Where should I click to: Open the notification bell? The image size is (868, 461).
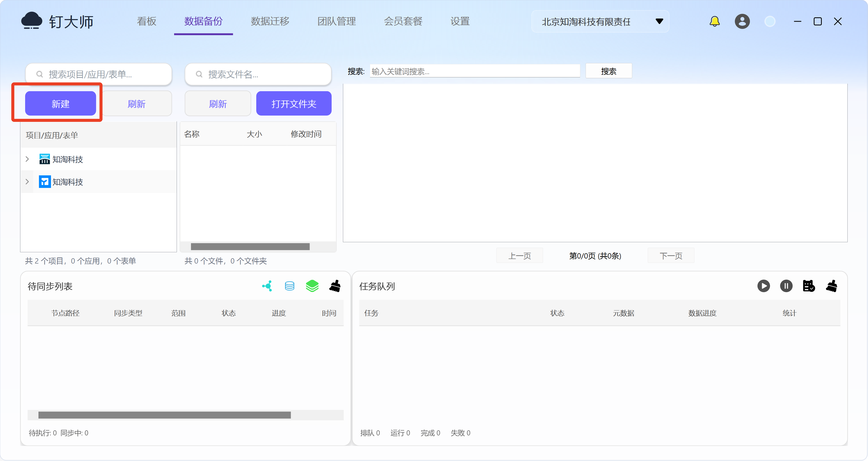tap(714, 22)
